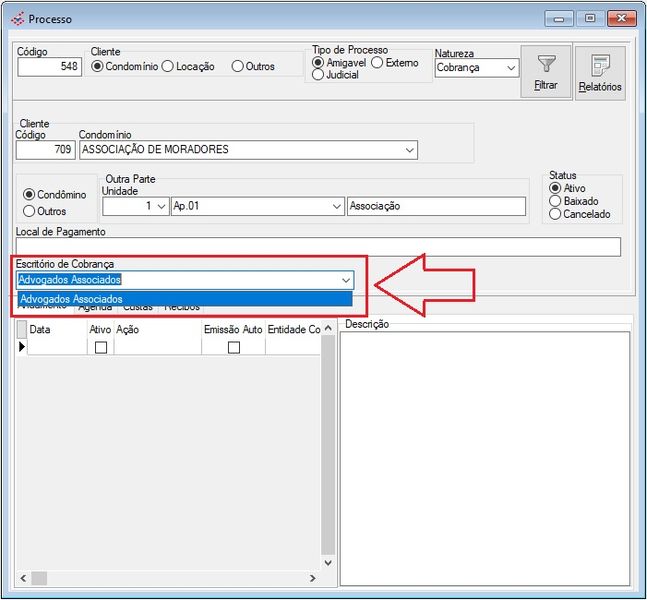
Task: Click the grid's left scroll arrow
Action: tap(23, 578)
